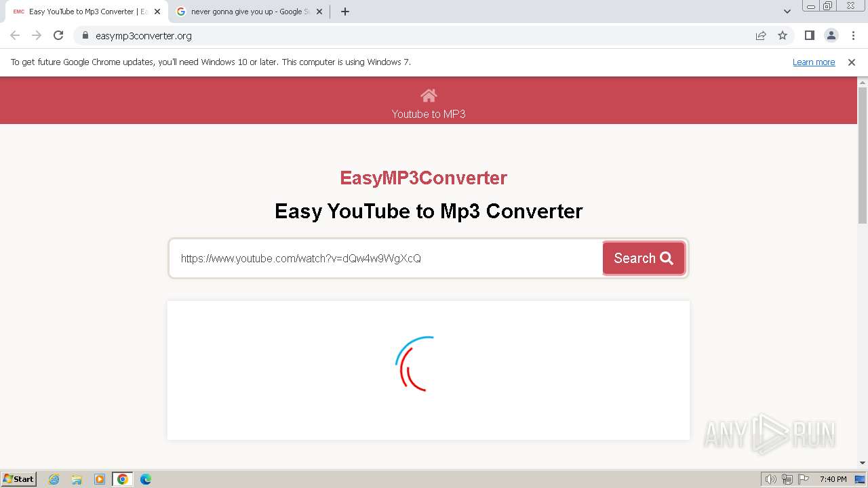Dismiss the Chrome update notification bar

point(852,62)
